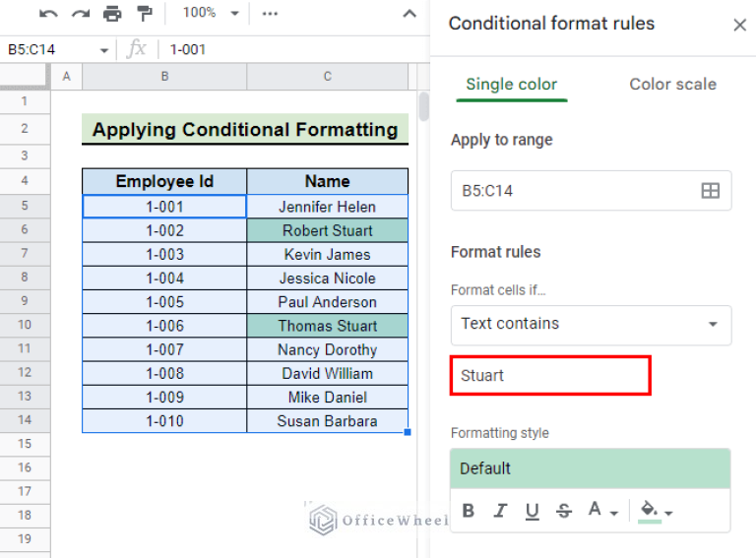Screen dimensions: 756x558
Task: Click the David William cell
Action: pyautogui.click(x=328, y=373)
